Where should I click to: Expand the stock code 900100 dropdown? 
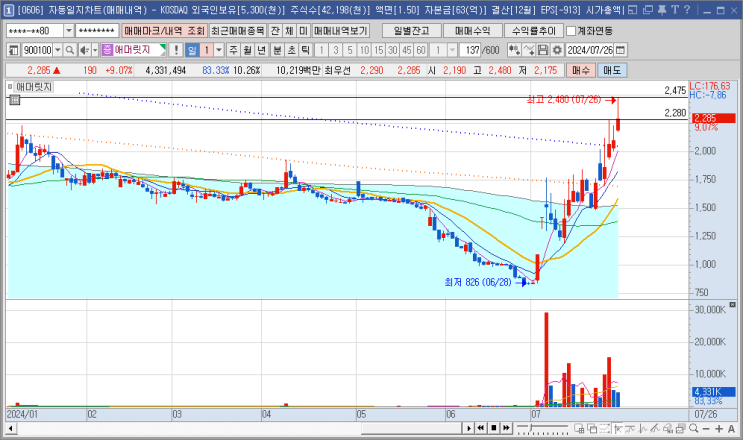click(58, 50)
